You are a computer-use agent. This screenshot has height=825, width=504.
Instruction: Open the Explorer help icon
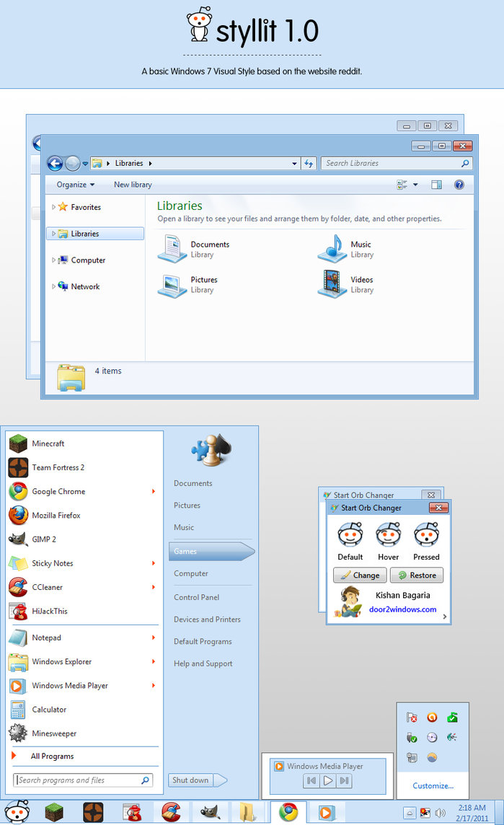(459, 185)
